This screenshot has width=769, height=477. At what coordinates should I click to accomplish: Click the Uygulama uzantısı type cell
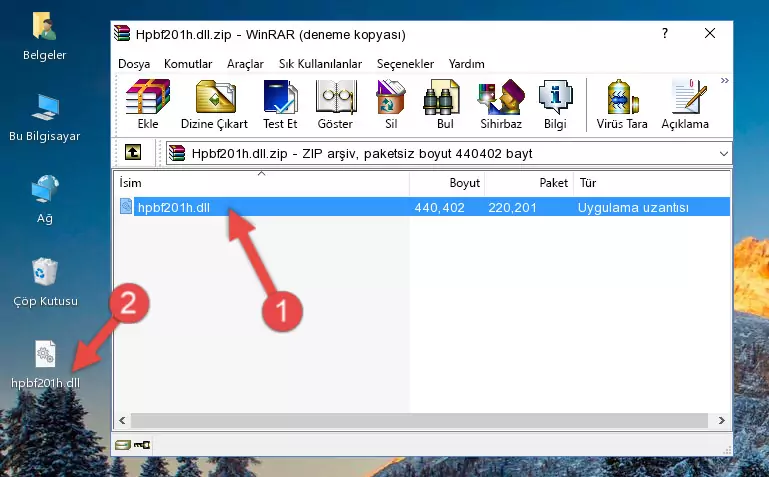click(633, 207)
